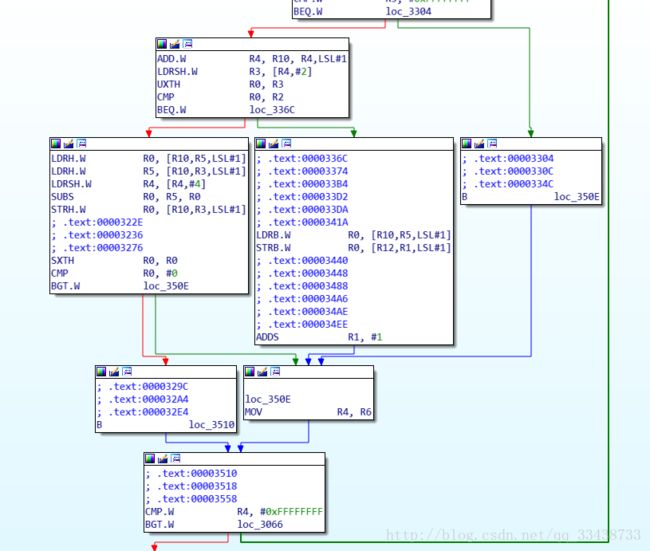Click group icon on .text:0000336C block
The width and height of the screenshot is (650, 551).
(286, 143)
